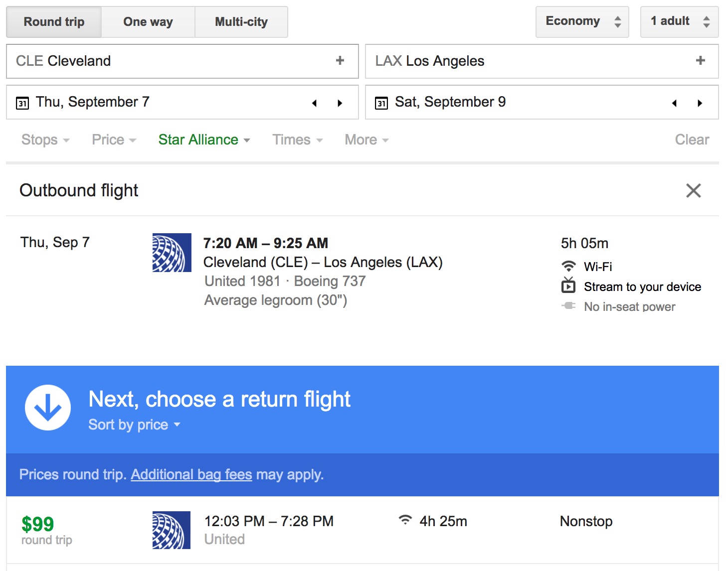Click plus icon beside CLE Cleveland
728x571 pixels.
[340, 61]
